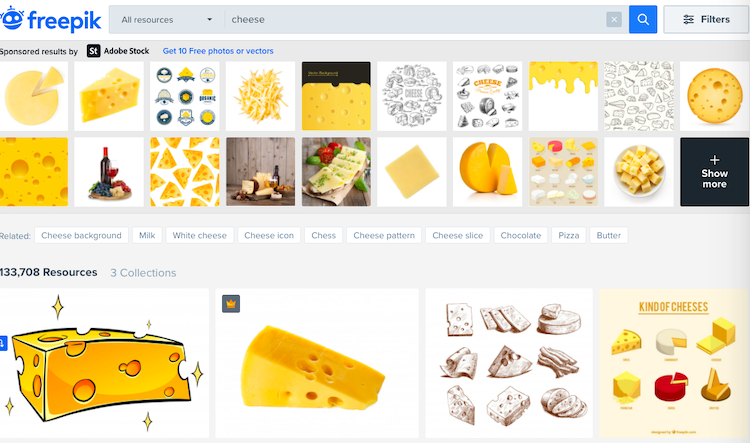The height and width of the screenshot is (443, 750).
Task: Click the sliders icon in the Filters button
Action: (688, 20)
